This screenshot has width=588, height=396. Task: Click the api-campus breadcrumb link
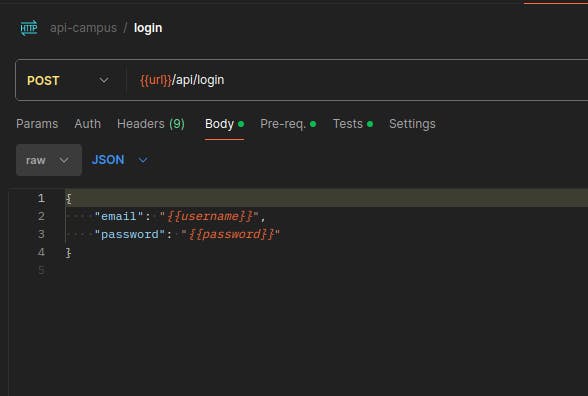pyautogui.click(x=83, y=28)
